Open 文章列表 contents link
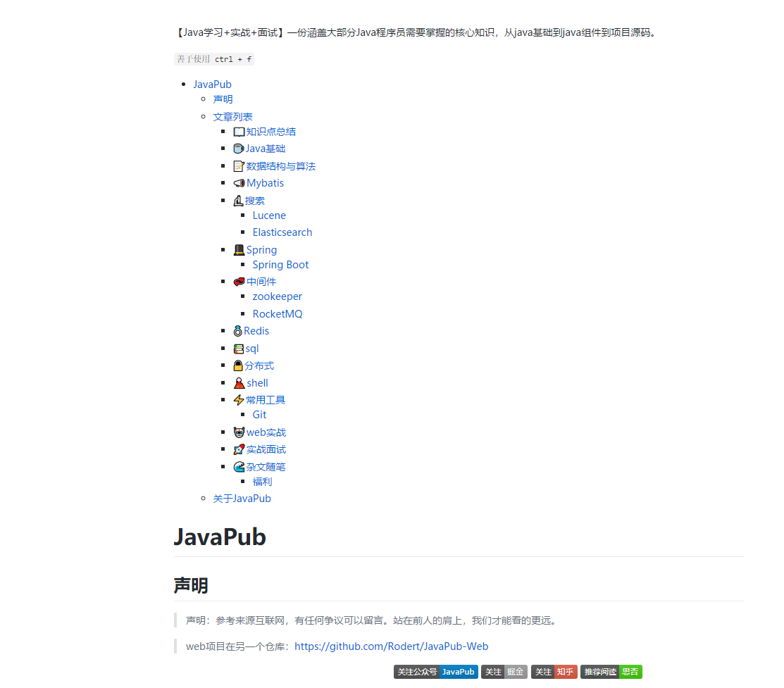Image resolution: width=784 pixels, height=688 pixels. [232, 116]
